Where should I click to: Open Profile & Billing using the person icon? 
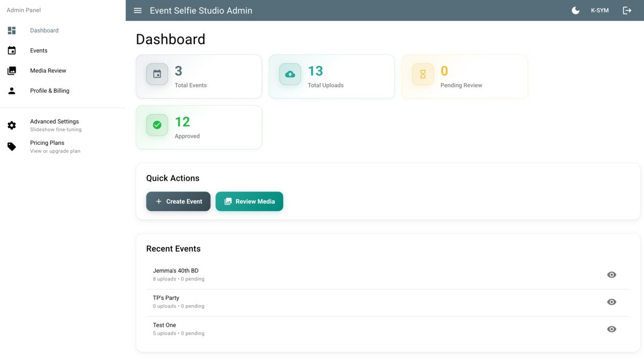coord(11,90)
